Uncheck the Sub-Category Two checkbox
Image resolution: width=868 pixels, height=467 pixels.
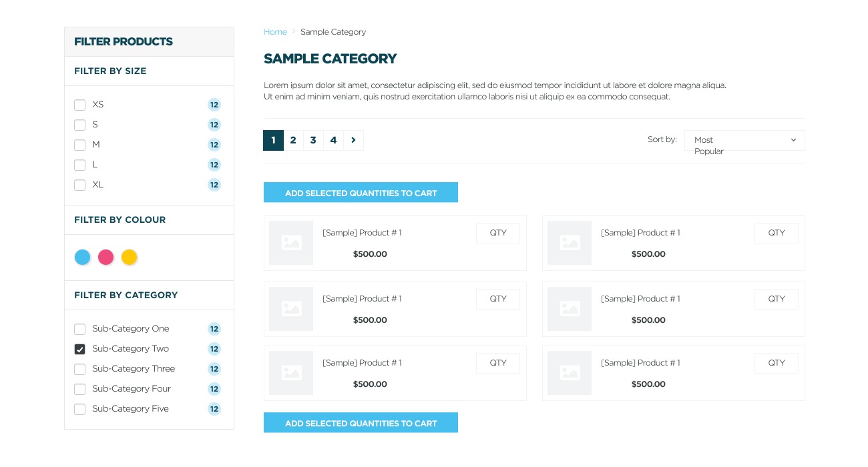(x=79, y=349)
